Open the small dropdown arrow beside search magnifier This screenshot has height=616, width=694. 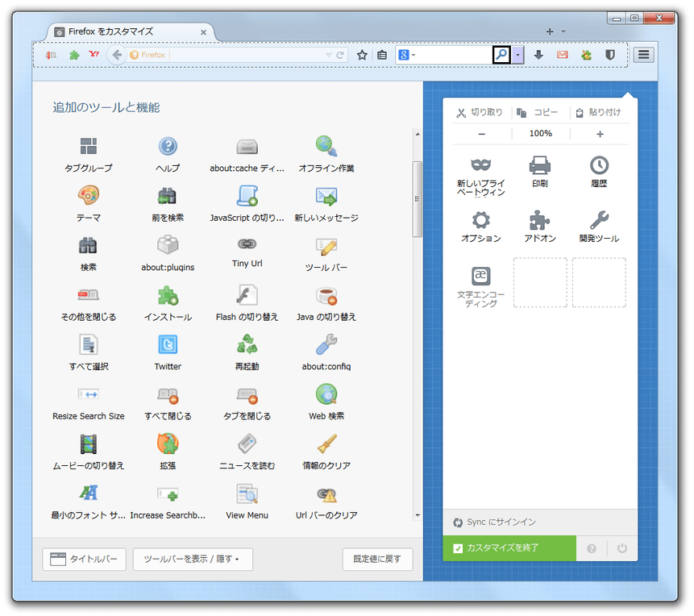[517, 55]
